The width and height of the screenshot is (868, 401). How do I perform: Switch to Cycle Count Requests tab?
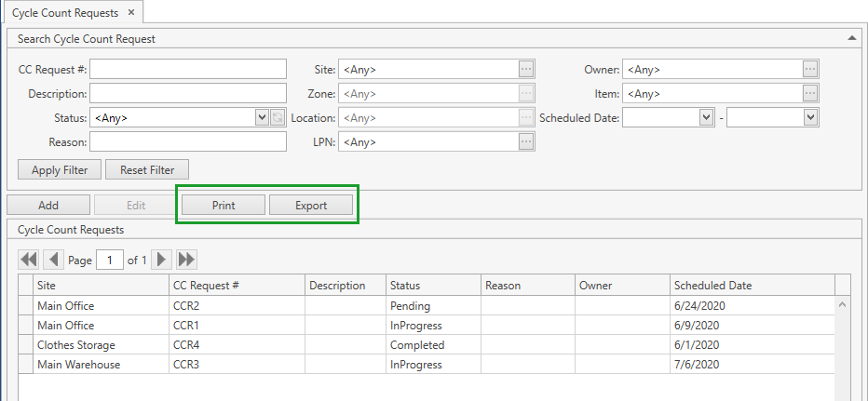click(x=64, y=13)
